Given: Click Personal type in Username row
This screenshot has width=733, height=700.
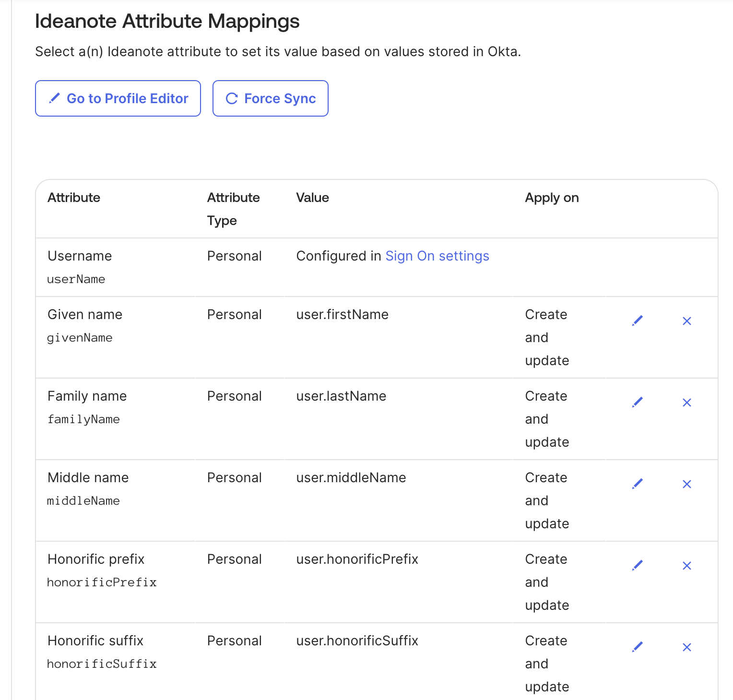Looking at the screenshot, I should tap(235, 256).
